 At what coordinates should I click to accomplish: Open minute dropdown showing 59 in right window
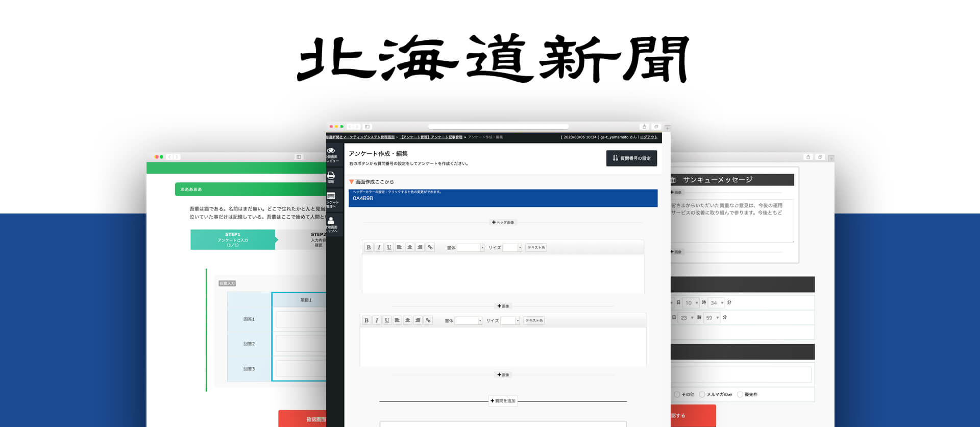(712, 318)
